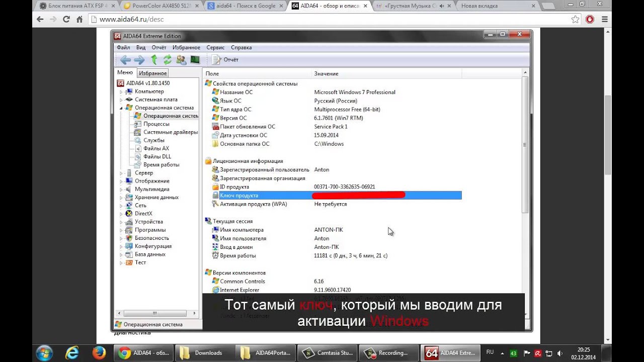Select Устройства in the tree
Image resolution: width=644 pixels, height=362 pixels.
click(148, 222)
